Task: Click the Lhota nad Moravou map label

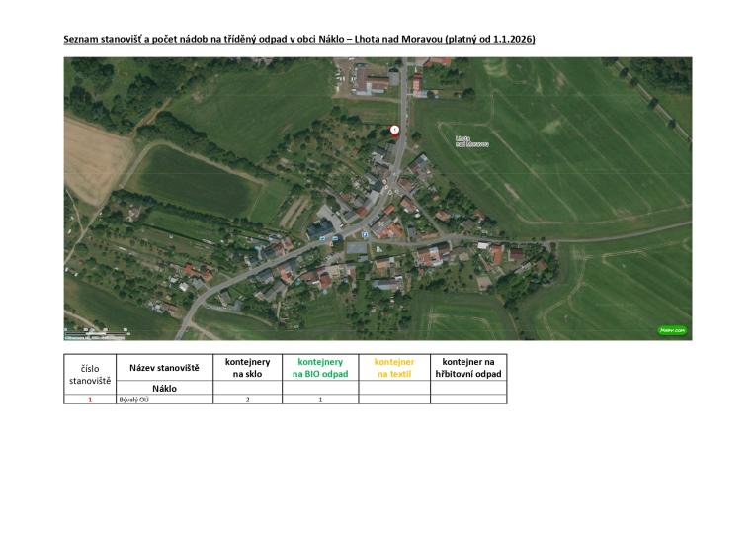Action: 472,141
